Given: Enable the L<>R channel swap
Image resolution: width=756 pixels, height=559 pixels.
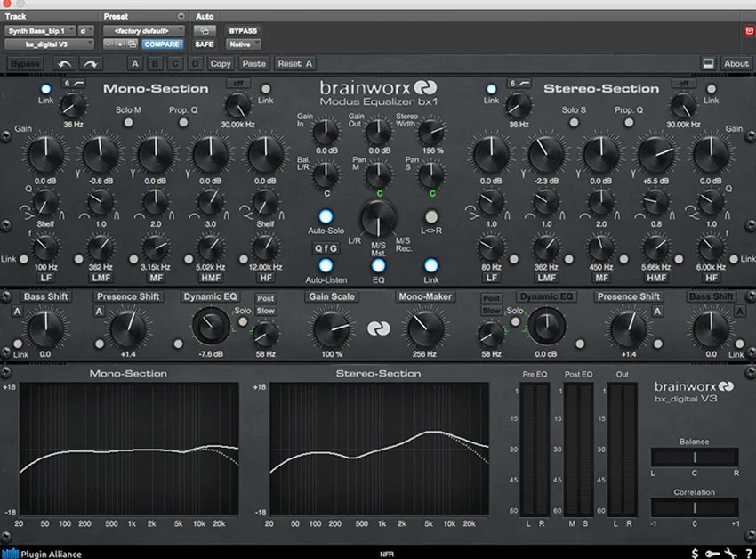Looking at the screenshot, I should tap(431, 215).
